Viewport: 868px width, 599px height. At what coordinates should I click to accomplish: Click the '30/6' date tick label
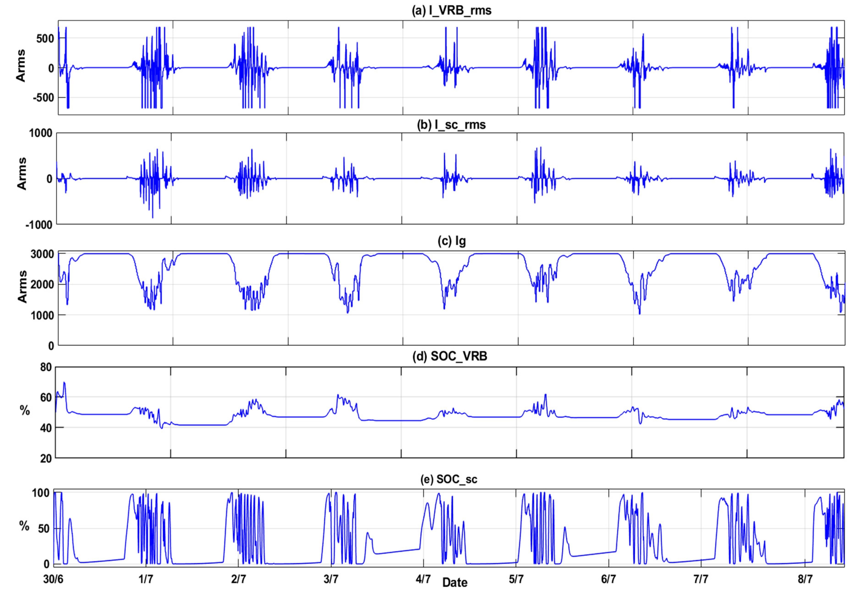[x=53, y=579]
